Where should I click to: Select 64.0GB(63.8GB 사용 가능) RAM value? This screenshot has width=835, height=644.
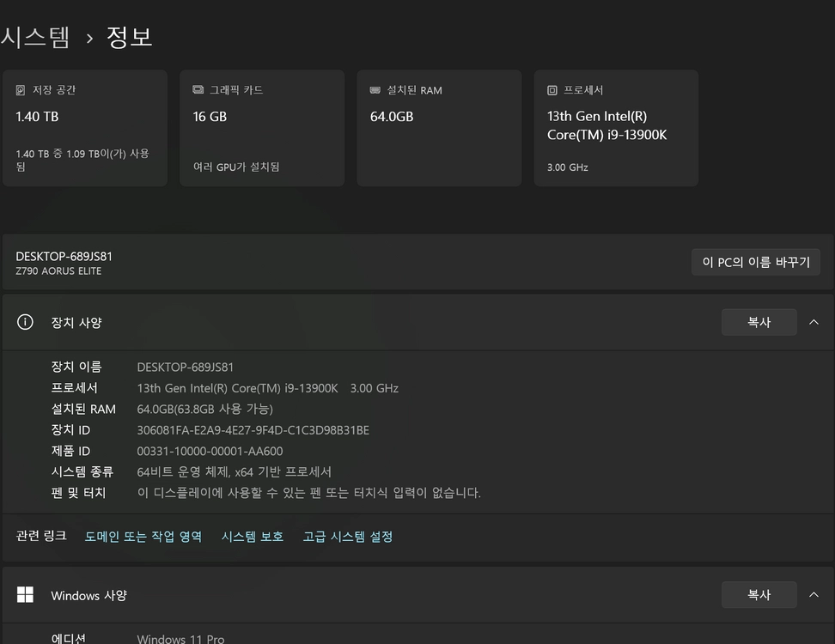[x=205, y=409]
